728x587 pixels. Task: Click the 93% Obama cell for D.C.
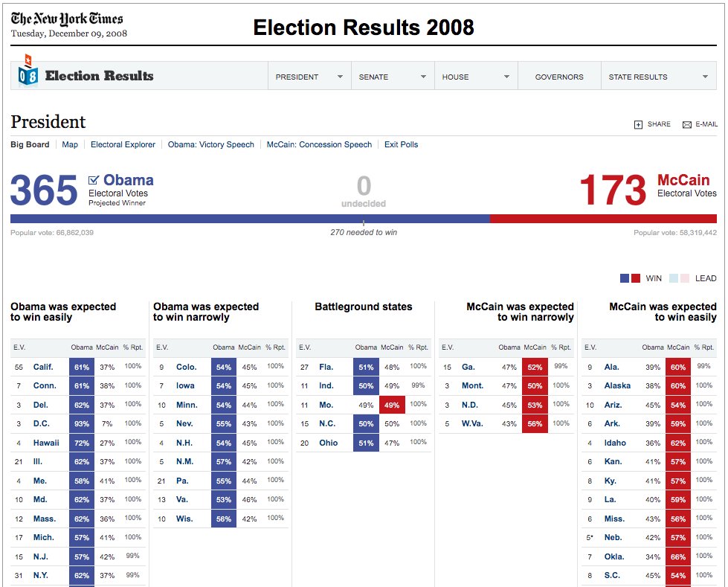coord(82,423)
